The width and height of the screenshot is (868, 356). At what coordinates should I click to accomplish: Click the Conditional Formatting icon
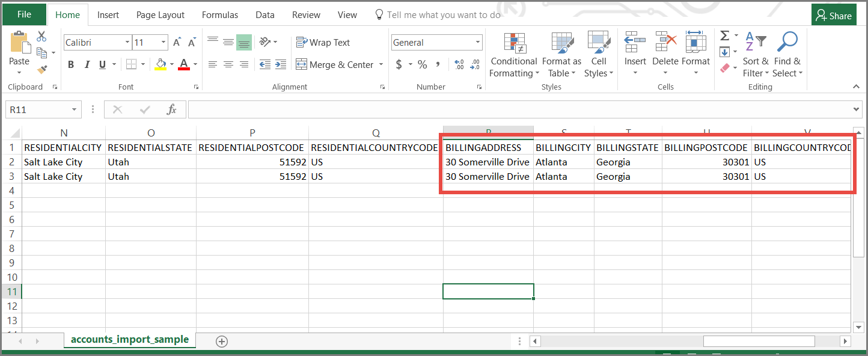coord(514,44)
